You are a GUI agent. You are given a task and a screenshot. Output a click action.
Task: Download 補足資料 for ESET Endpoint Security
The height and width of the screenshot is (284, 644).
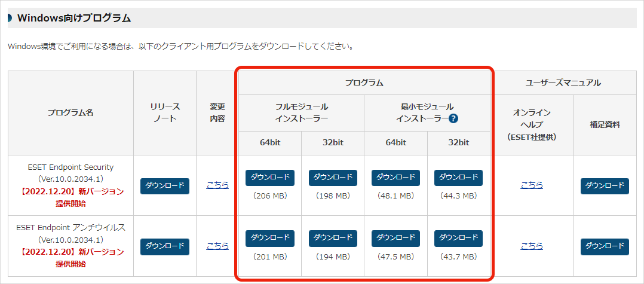point(605,186)
